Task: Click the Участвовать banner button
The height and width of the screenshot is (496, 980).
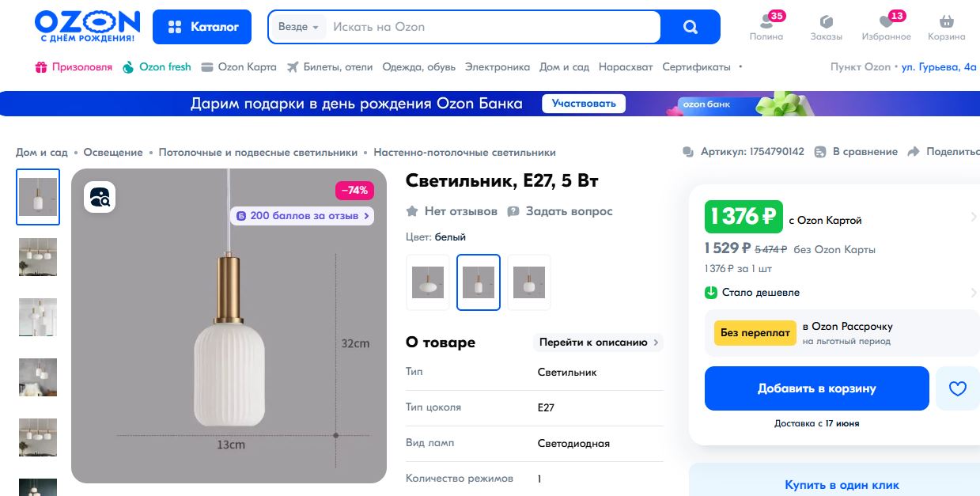Action: (x=584, y=104)
